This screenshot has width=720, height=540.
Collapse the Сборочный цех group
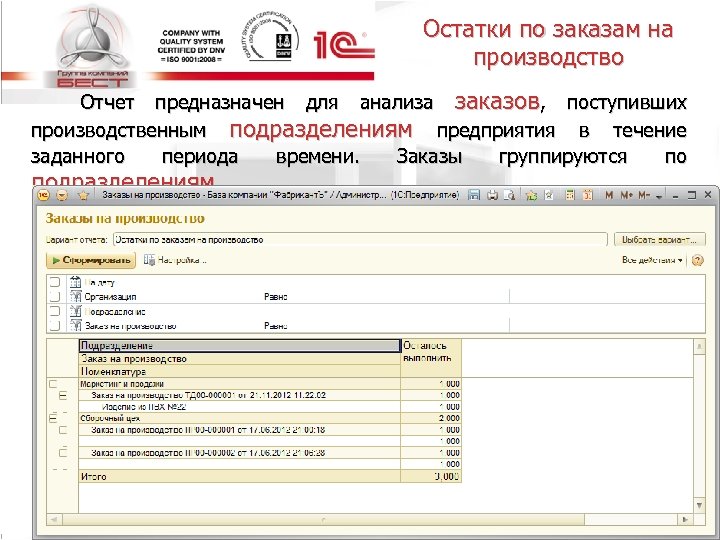click(53, 418)
